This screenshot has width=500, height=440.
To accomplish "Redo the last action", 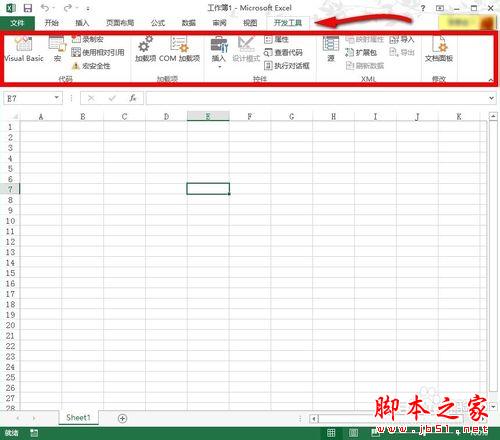I will coord(68,8).
